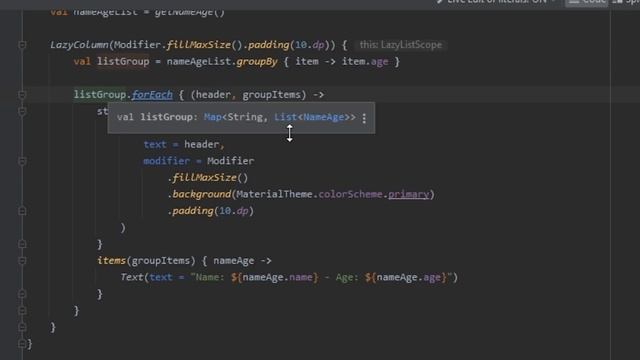The width and height of the screenshot is (640, 360).
Task: Click the groupItems parameter in forEach lambda
Action: pos(271,95)
